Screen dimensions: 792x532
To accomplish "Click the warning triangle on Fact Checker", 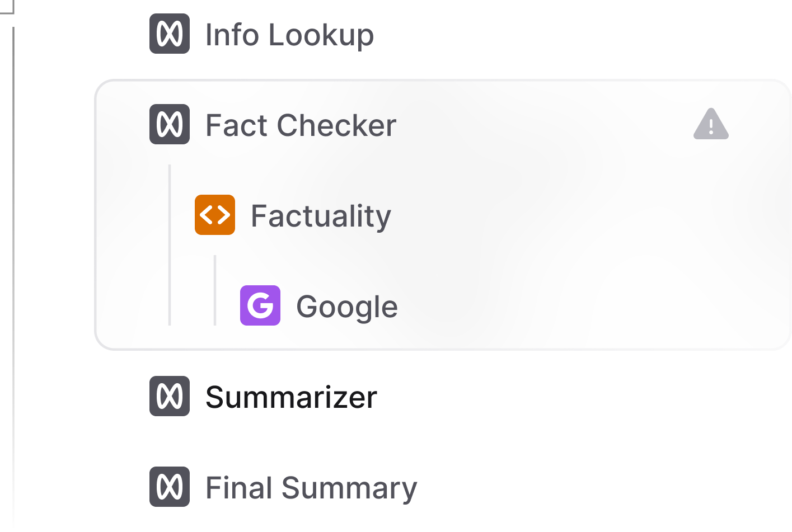I will [x=711, y=124].
